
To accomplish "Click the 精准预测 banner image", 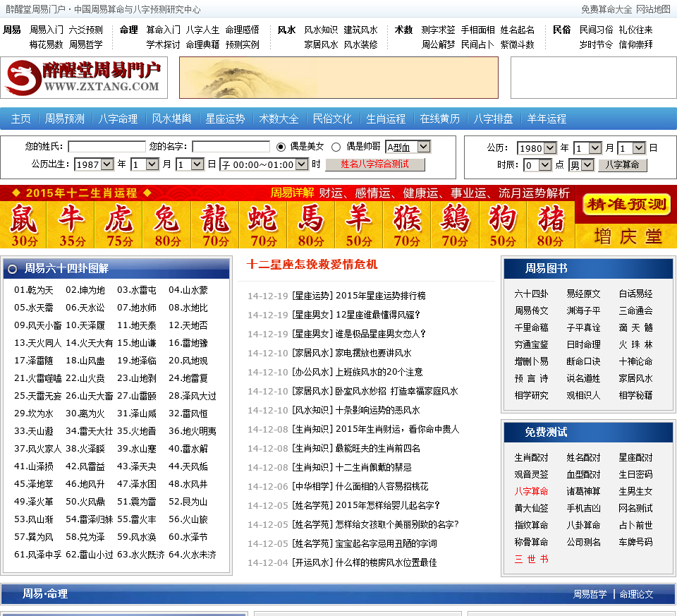I will [626, 205].
